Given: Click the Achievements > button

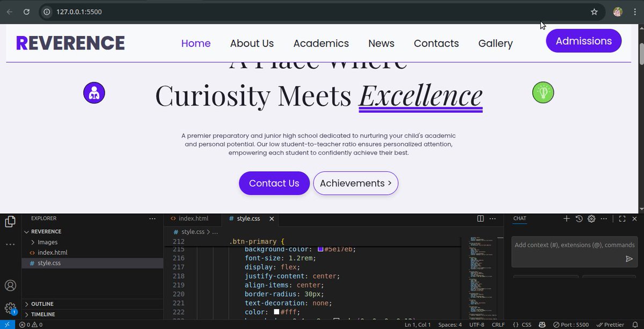Looking at the screenshot, I should tap(356, 183).
